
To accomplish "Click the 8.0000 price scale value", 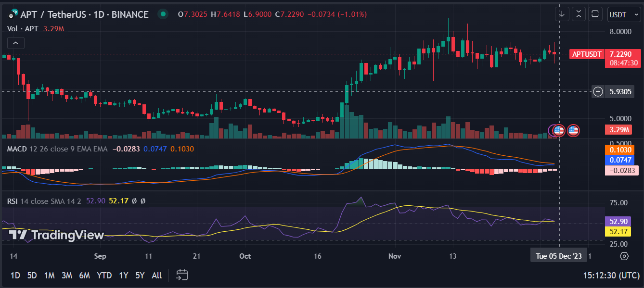I will [620, 32].
